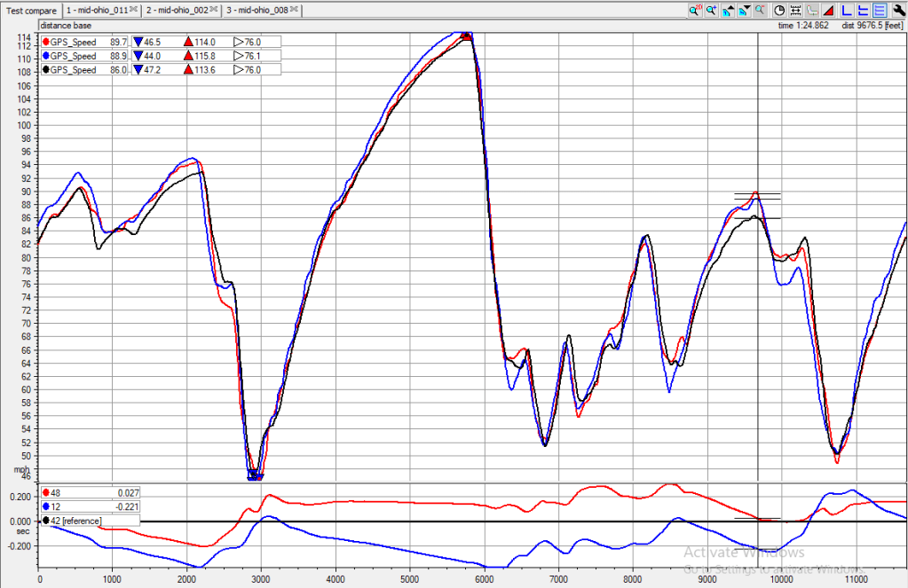Click the distance measurement ruler icon

795,11
